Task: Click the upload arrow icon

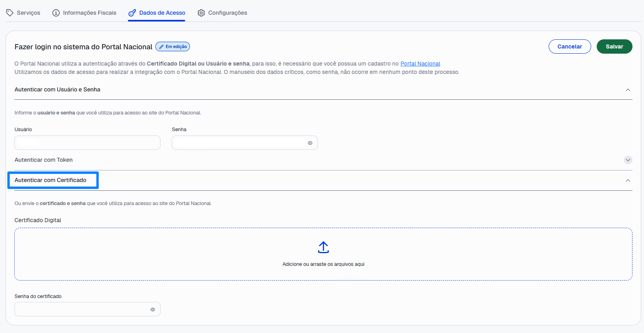Action: (323, 247)
